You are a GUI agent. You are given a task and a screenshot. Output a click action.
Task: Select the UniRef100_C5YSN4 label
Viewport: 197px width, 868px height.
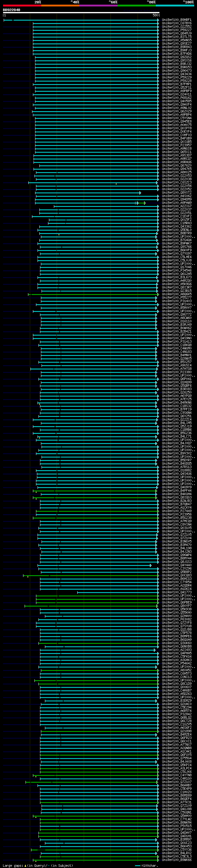coord(176,118)
